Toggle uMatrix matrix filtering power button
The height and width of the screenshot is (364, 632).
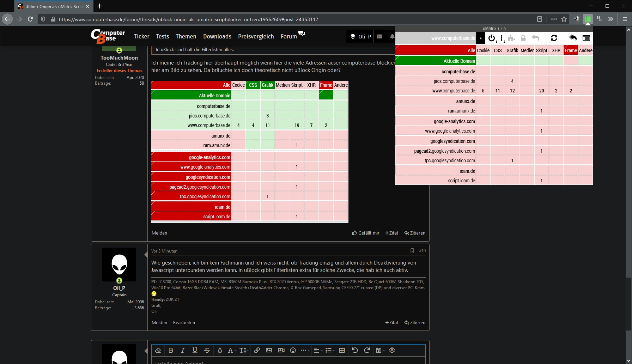click(491, 38)
